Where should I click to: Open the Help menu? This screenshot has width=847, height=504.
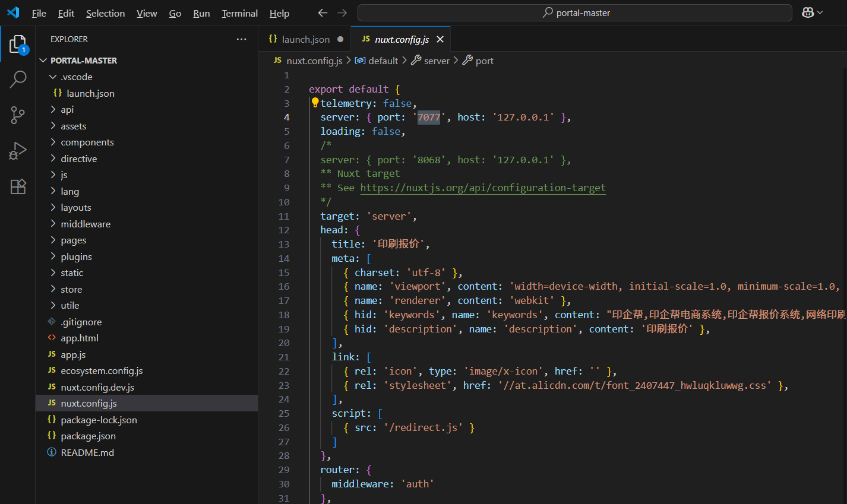[279, 13]
